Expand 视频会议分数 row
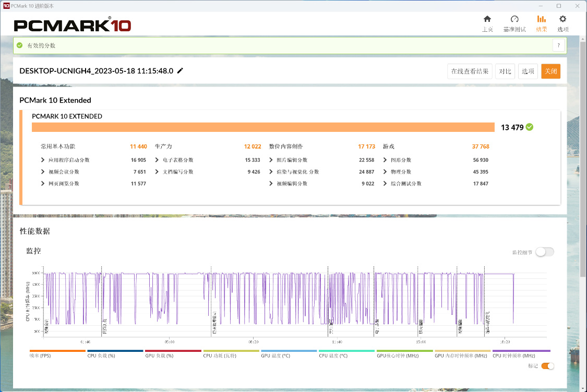Viewport: 587px width, 392px height. [43, 171]
